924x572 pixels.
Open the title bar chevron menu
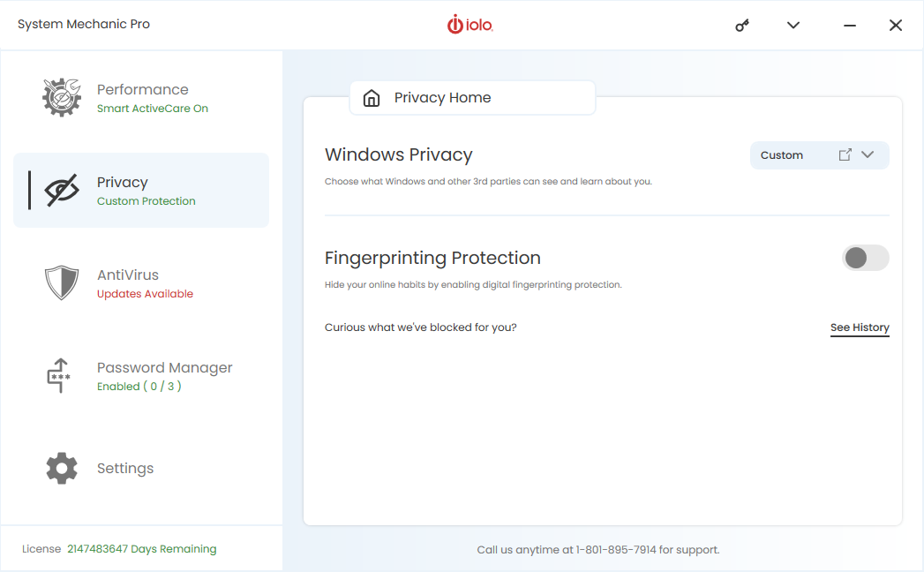tap(793, 26)
